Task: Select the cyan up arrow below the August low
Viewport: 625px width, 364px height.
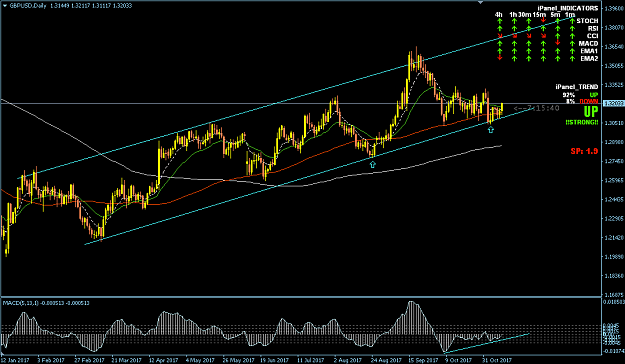Action: [372, 164]
